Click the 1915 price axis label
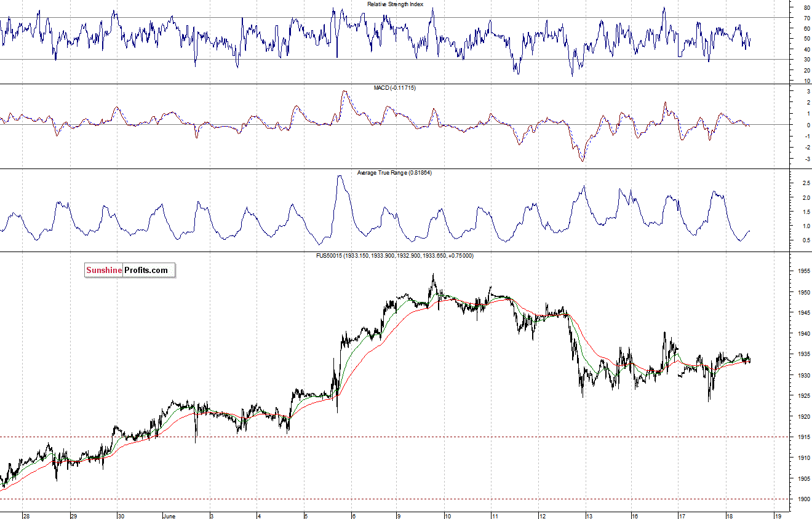Viewport: 812px width, 519px height. point(804,437)
